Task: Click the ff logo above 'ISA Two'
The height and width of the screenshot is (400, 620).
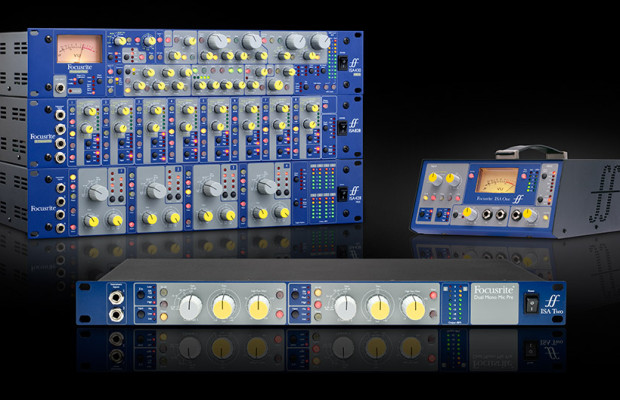Action: coord(551,301)
